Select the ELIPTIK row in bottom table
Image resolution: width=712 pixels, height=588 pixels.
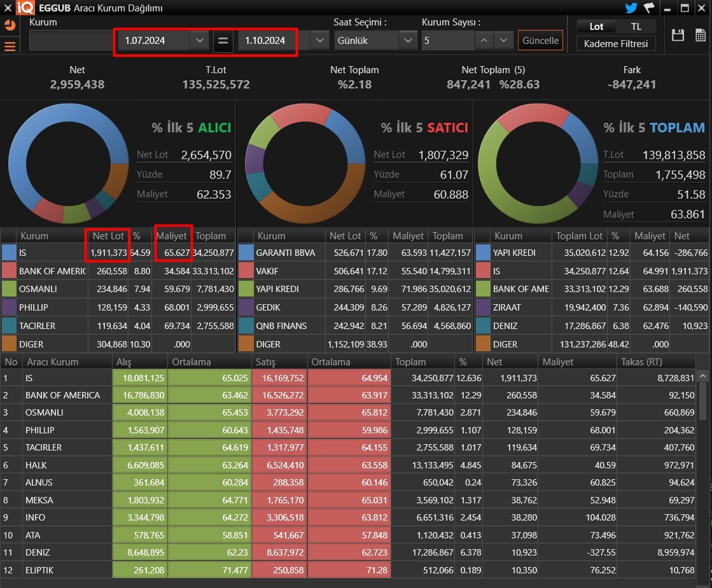348,570
